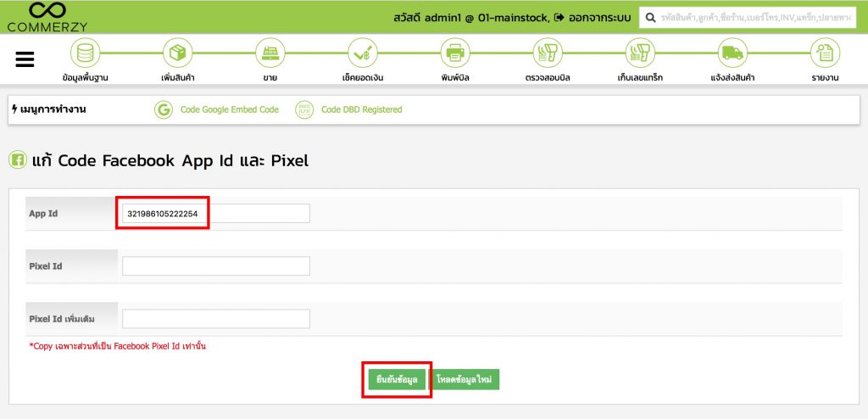This screenshot has width=868, height=419.
Task: Open Code DBD Registered link
Action: (x=361, y=109)
